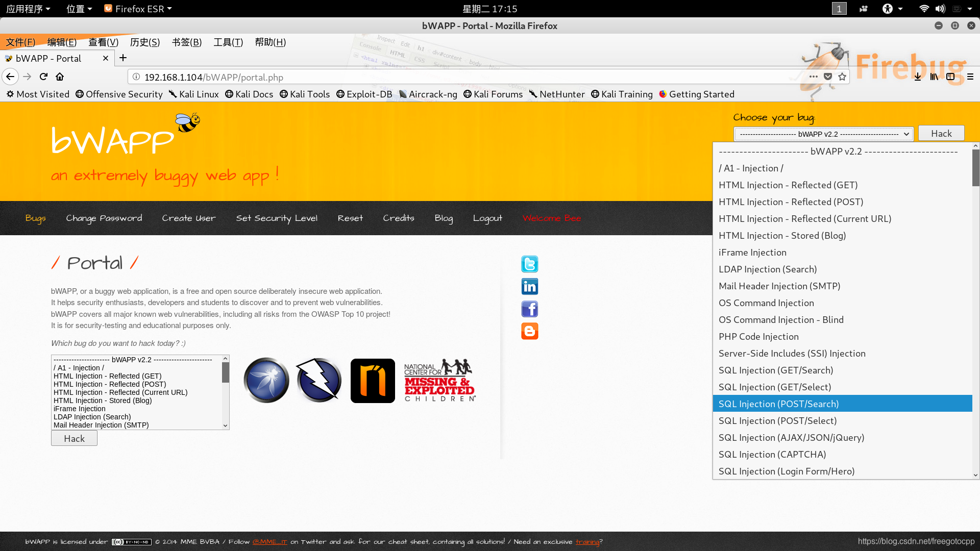Image resolution: width=980 pixels, height=551 pixels.
Task: Open the Twitter social icon
Action: click(529, 264)
